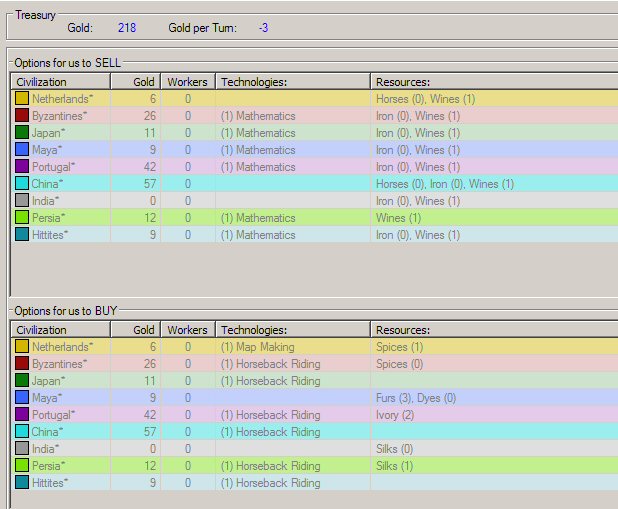Click Japan green swatch in BUY table
Image resolution: width=618 pixels, height=509 pixels.
pyautogui.click(x=22, y=380)
